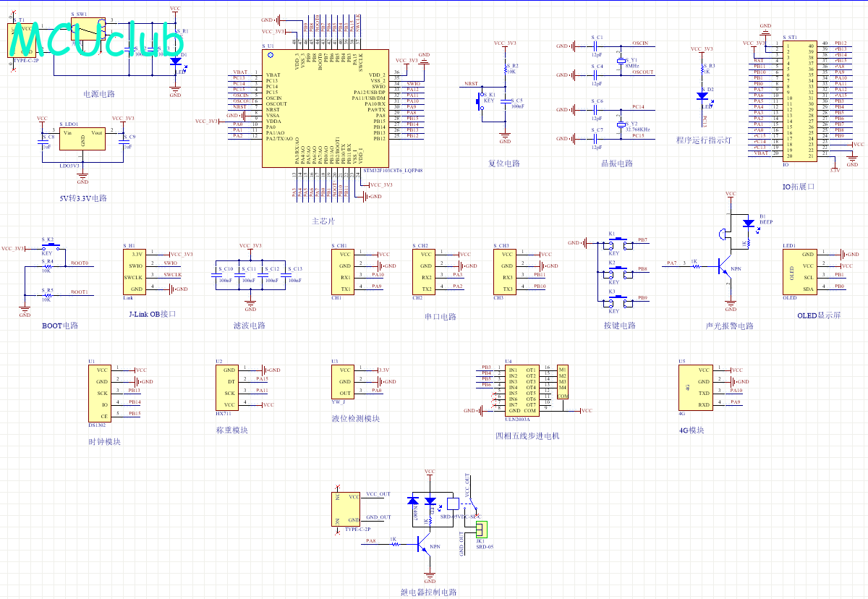This screenshot has height=599, width=868.
Task: Select the J-Link header S_H1
Action: tap(137, 272)
